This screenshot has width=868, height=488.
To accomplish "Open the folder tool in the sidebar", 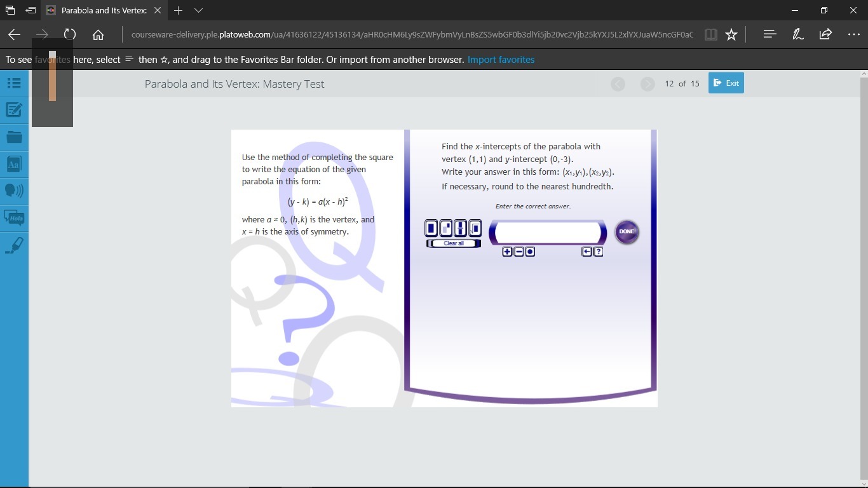I will pos(14,137).
